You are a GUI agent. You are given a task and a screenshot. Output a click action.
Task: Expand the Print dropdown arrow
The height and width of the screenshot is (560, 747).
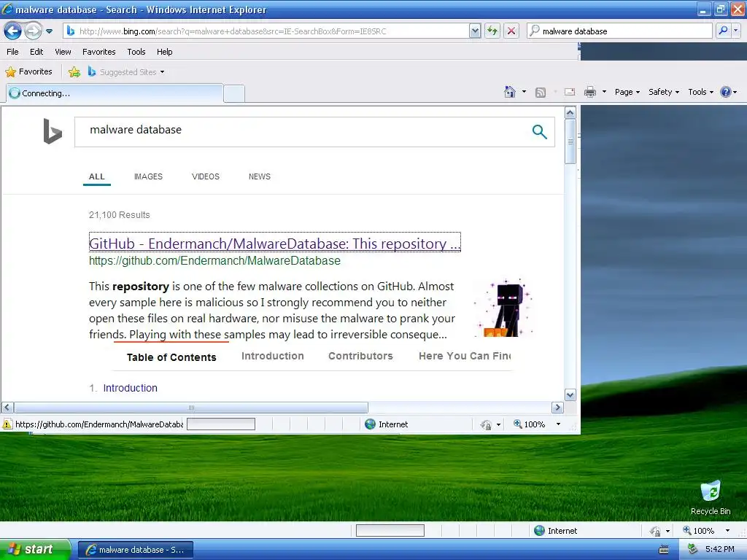click(604, 91)
